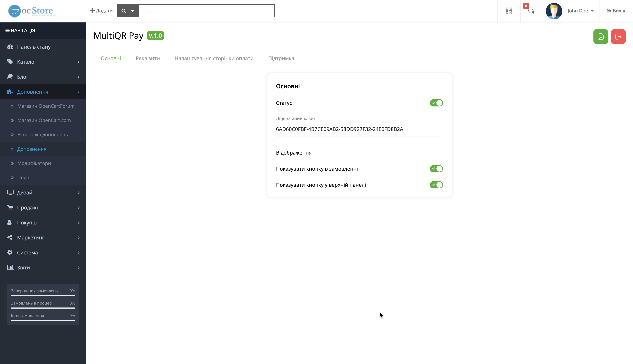Expand the Система sidebar section
This screenshot has height=364, width=633.
click(27, 252)
